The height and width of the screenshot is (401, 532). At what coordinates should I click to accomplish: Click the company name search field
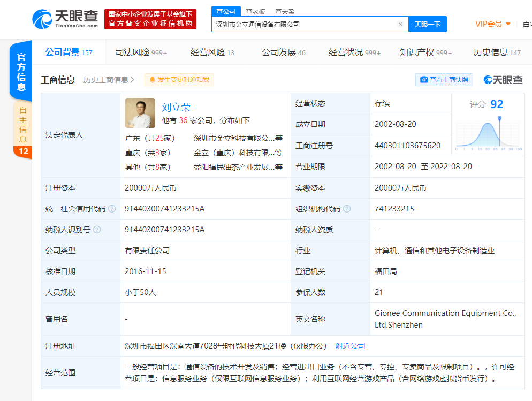[305, 24]
